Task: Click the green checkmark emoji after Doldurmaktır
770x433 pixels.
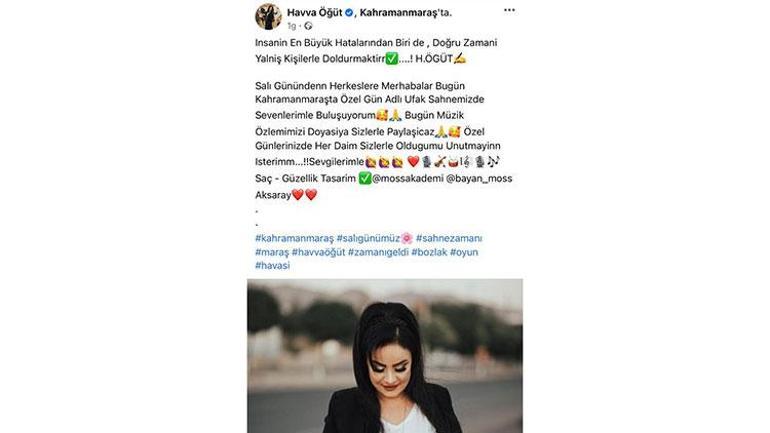Action: 391,59
